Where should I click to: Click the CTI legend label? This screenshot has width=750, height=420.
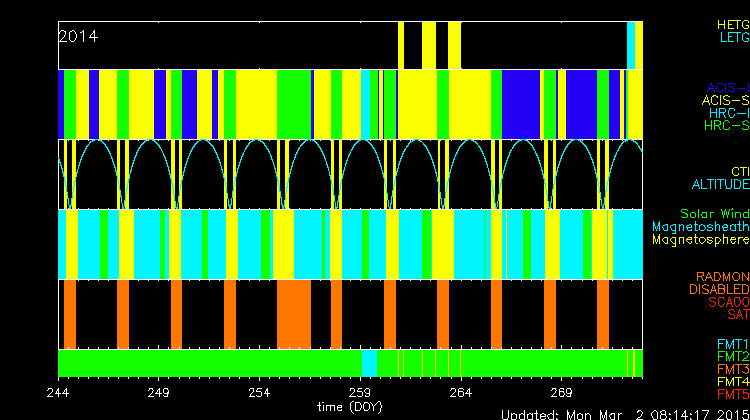click(739, 172)
